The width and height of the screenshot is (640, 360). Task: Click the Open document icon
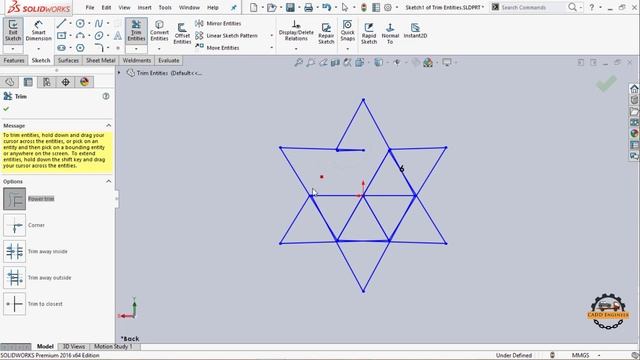click(272, 7)
